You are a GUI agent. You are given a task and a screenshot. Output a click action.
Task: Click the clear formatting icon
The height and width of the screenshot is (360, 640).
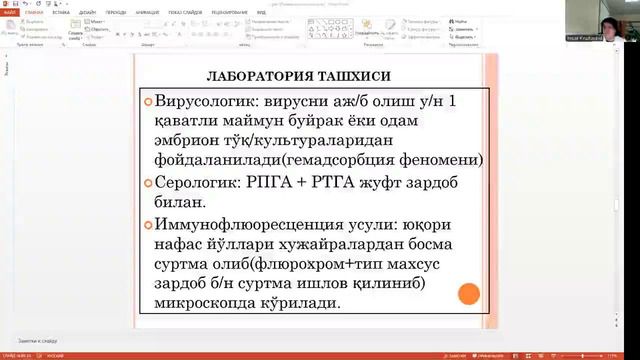pos(183,24)
